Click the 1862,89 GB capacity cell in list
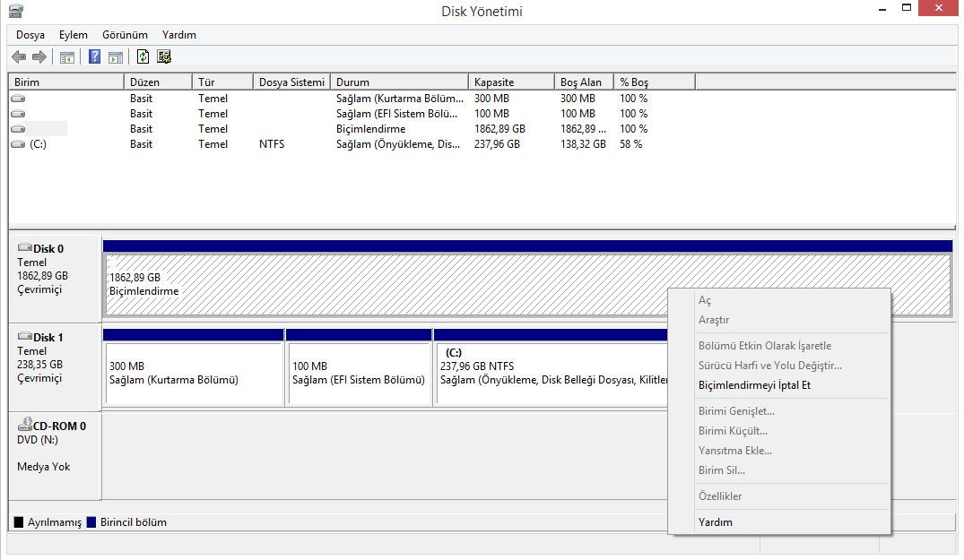Viewport: 964px width, 560px height. 499,129
